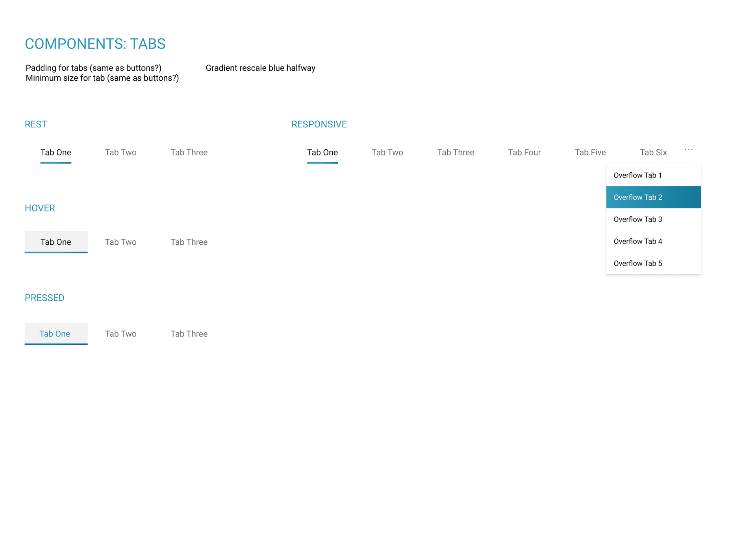Select Tab Two in the REST section

click(120, 153)
